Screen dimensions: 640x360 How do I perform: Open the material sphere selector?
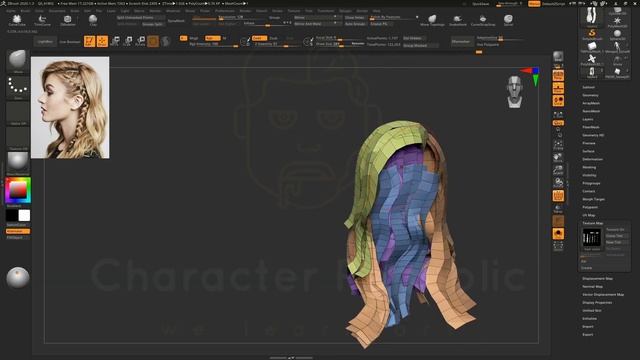[x=18, y=163]
